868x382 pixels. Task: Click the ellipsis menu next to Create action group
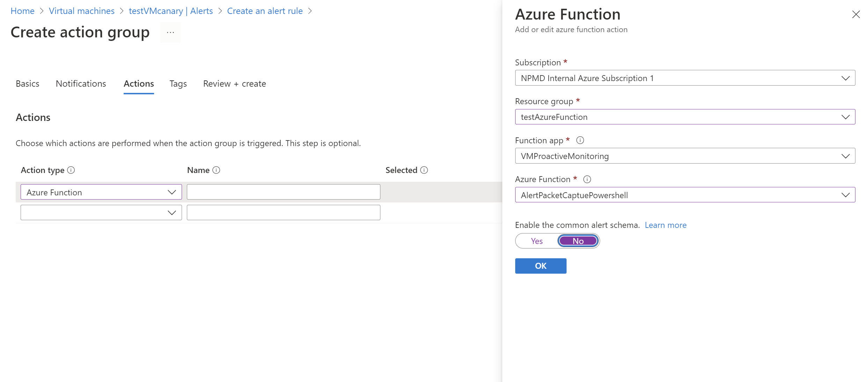coord(171,32)
